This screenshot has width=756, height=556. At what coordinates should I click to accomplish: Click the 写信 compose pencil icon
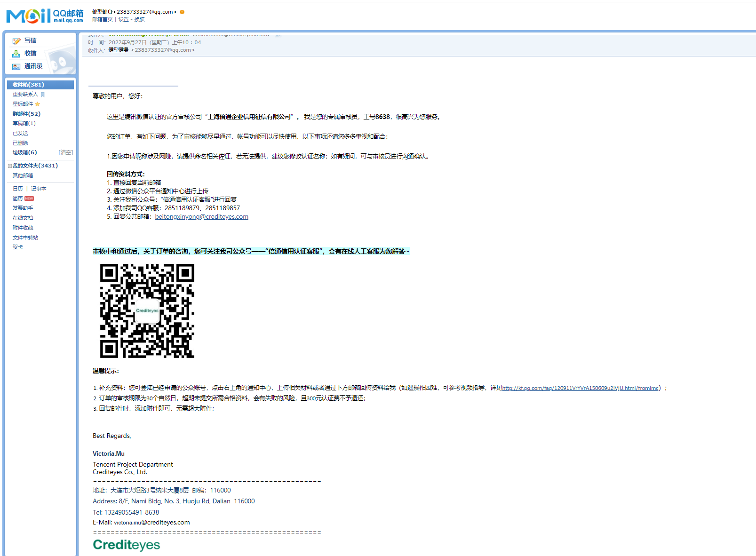click(x=16, y=41)
